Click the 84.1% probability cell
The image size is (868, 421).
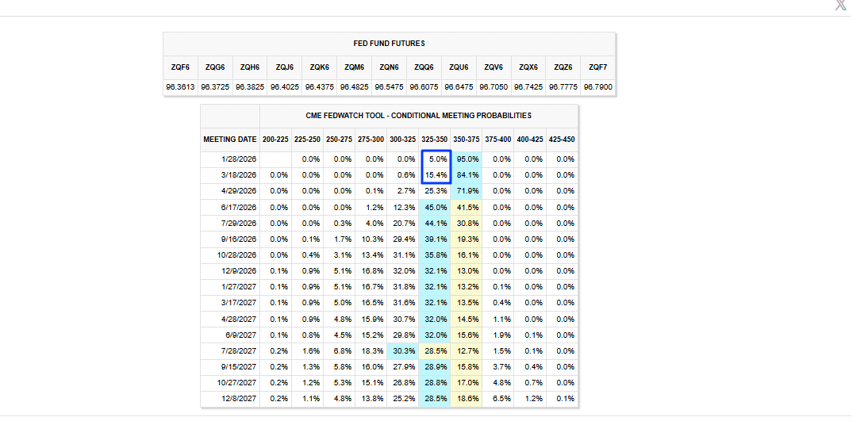coord(466,175)
